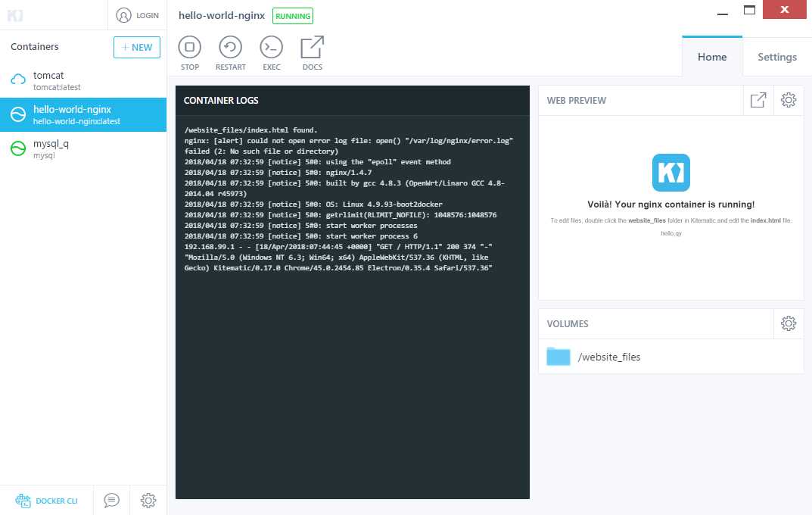
Task: Switch to the Settings tab
Action: pos(776,57)
